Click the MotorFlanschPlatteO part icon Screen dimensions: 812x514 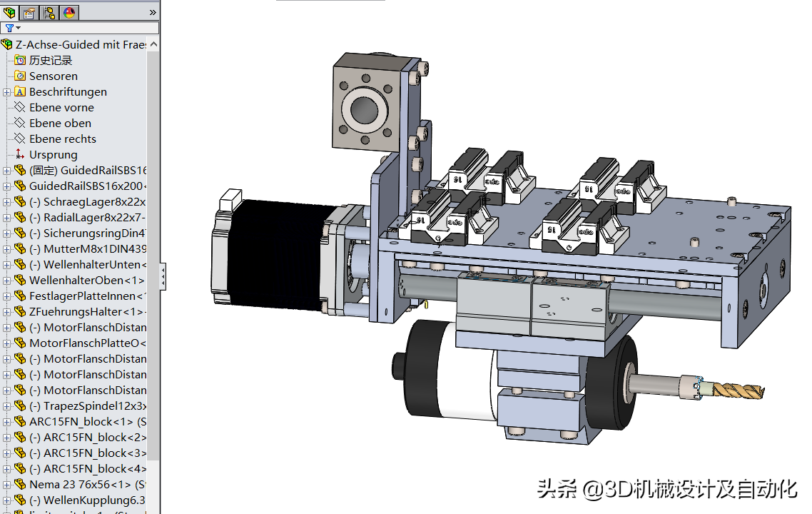pyautogui.click(x=20, y=343)
